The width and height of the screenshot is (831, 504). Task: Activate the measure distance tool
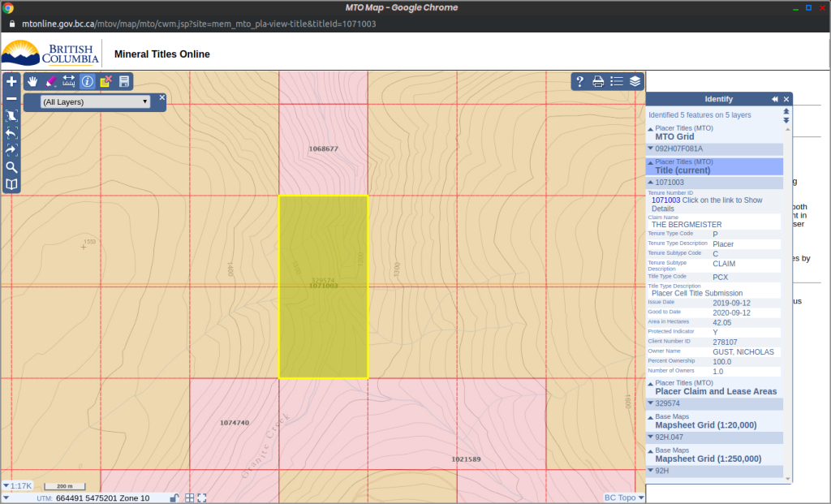(x=69, y=81)
